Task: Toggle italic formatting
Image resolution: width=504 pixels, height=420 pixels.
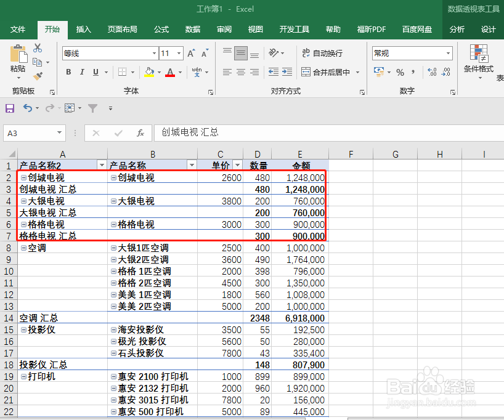Action: tap(82, 72)
